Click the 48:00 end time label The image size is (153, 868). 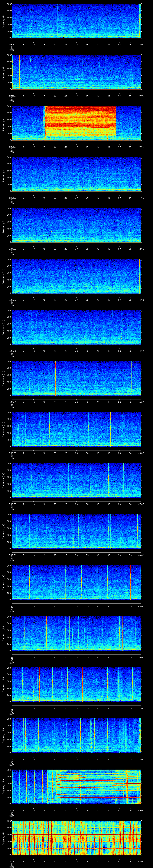(x=141, y=555)
